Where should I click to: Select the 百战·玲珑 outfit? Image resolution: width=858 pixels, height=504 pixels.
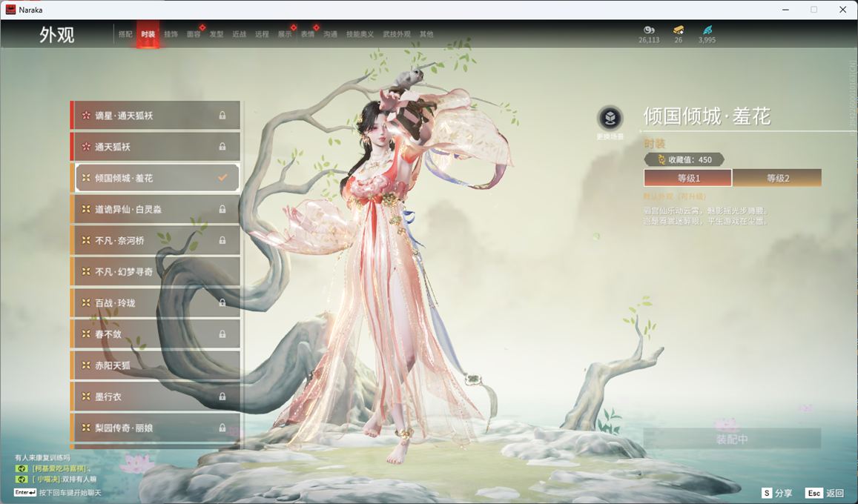[x=156, y=303]
